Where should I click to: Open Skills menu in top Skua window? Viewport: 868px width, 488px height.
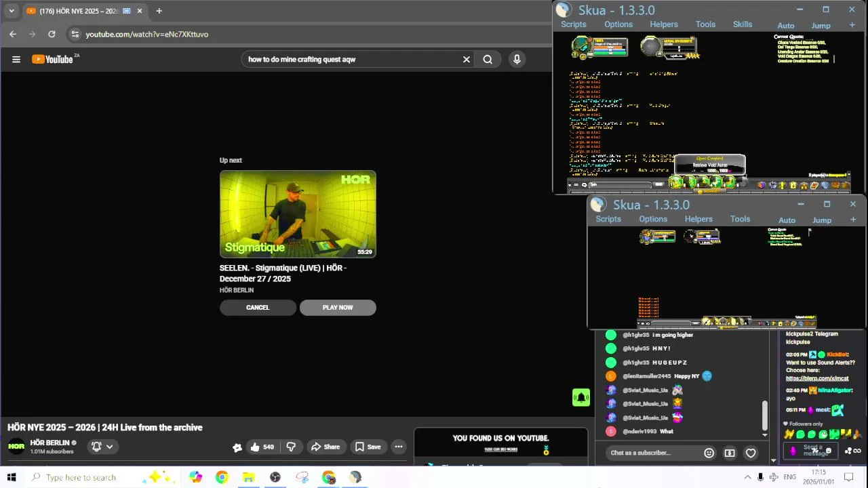tap(743, 24)
